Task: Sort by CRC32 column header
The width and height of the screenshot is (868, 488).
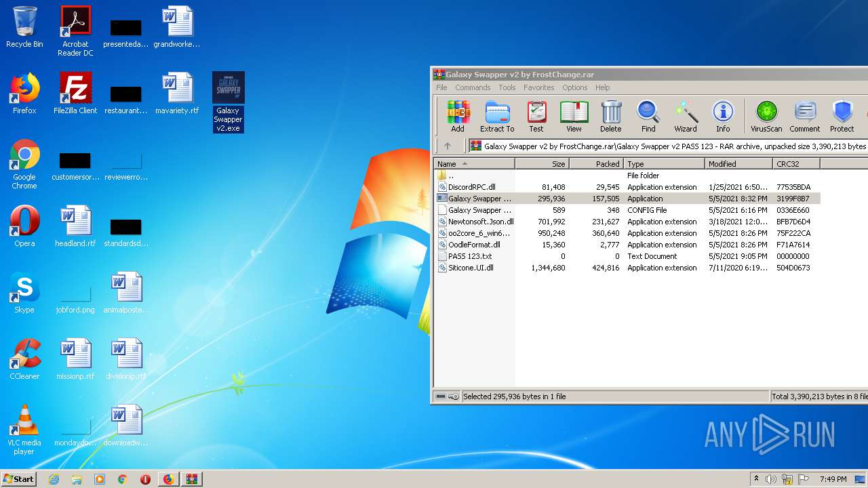Action: tap(796, 163)
